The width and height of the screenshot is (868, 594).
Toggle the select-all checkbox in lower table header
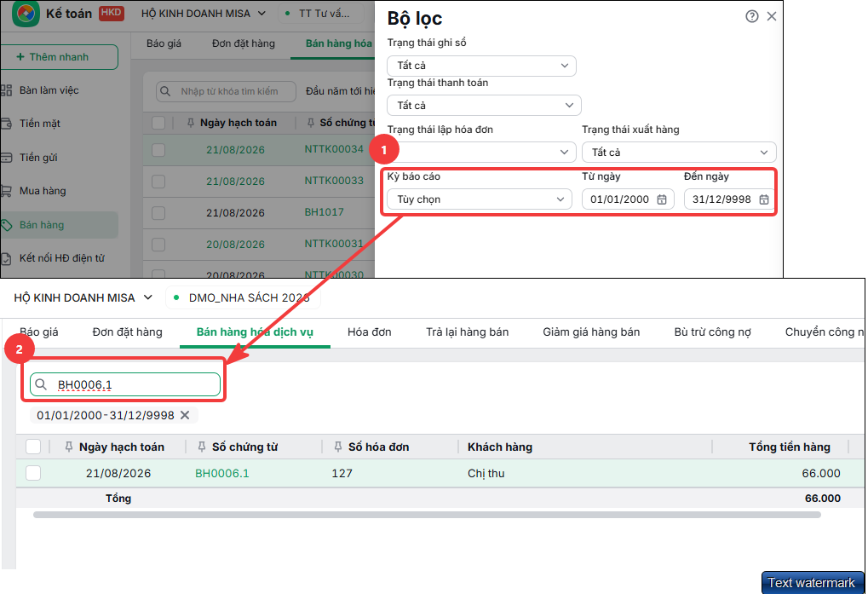click(33, 447)
